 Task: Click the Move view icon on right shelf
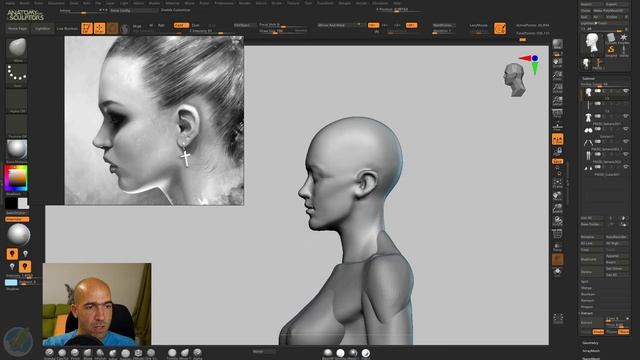[x=558, y=196]
